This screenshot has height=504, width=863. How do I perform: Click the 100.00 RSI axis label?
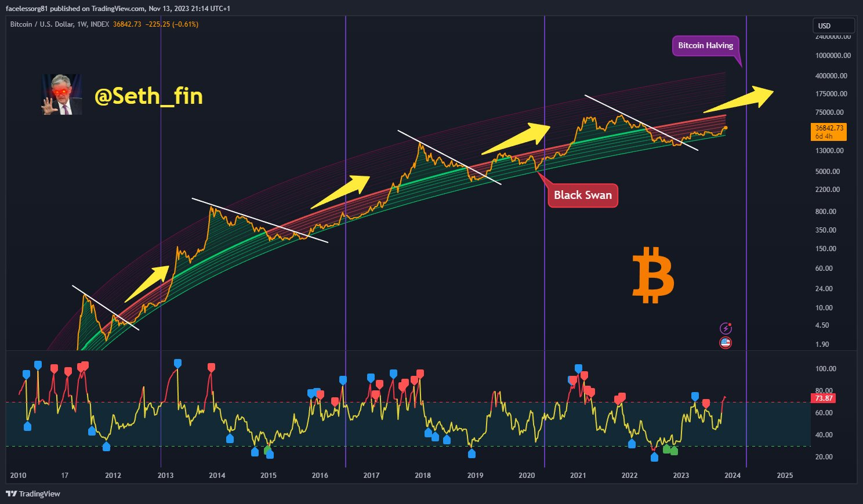826,369
